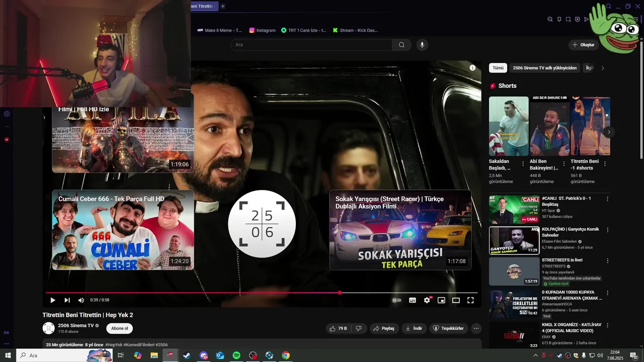Open the video info card icon

pyautogui.click(x=472, y=68)
